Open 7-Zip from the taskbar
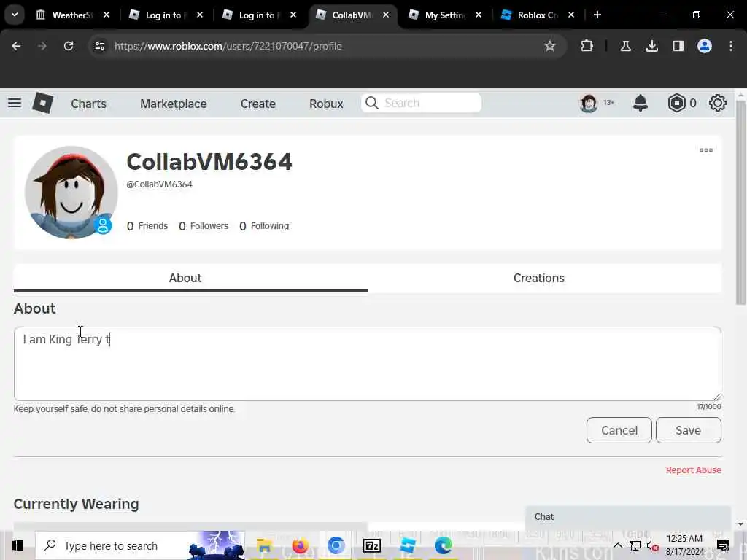 (371, 545)
